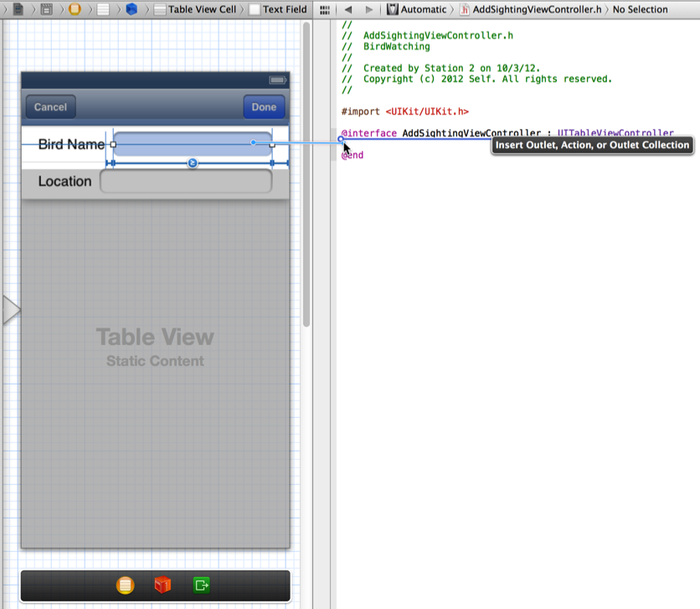Go forward using the right history arrow
700x609 pixels.
click(x=368, y=9)
